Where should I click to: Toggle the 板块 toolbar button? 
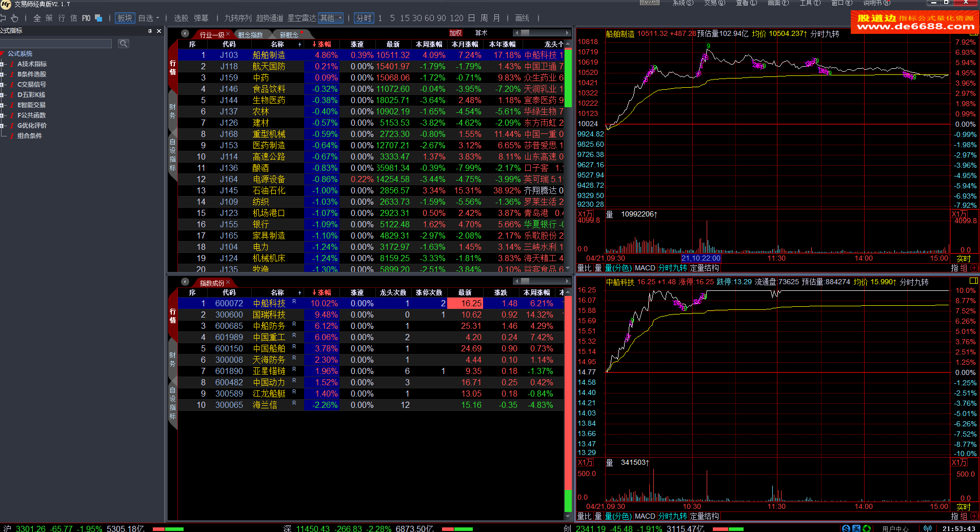[125, 18]
